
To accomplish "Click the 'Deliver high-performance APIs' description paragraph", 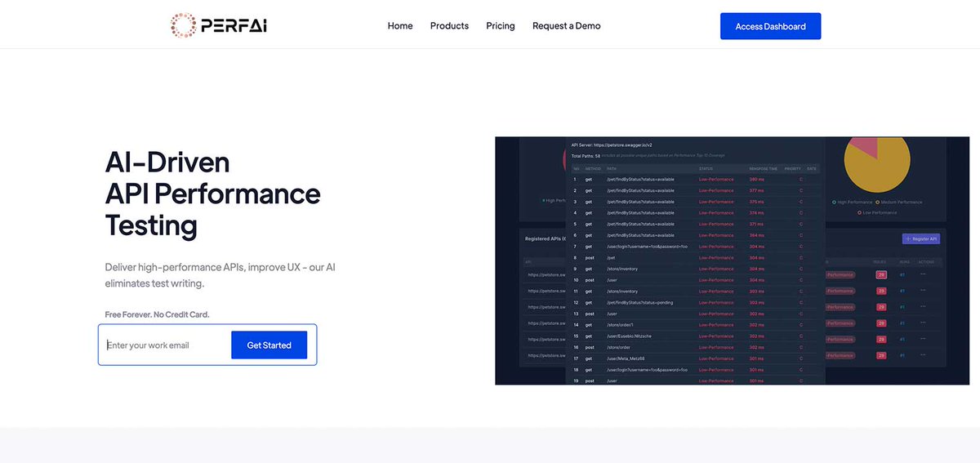I will [x=220, y=275].
